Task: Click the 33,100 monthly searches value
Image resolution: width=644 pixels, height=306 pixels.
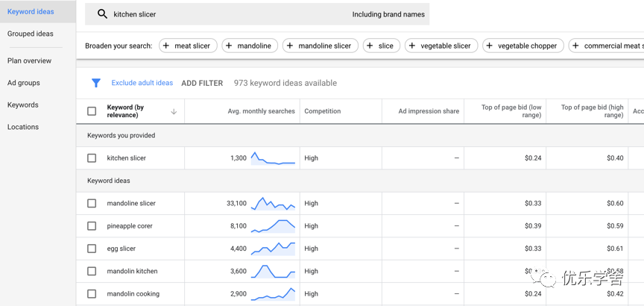Action: tap(236, 203)
